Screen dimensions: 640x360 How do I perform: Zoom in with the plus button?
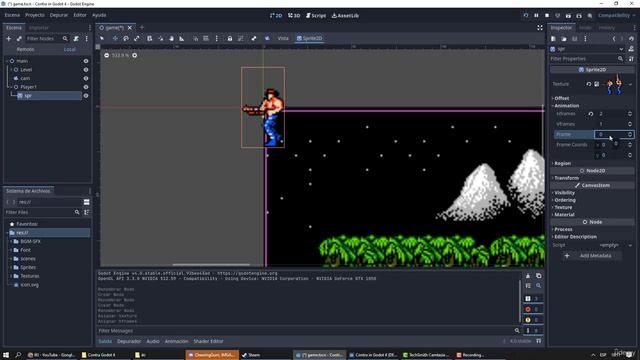[x=135, y=55]
